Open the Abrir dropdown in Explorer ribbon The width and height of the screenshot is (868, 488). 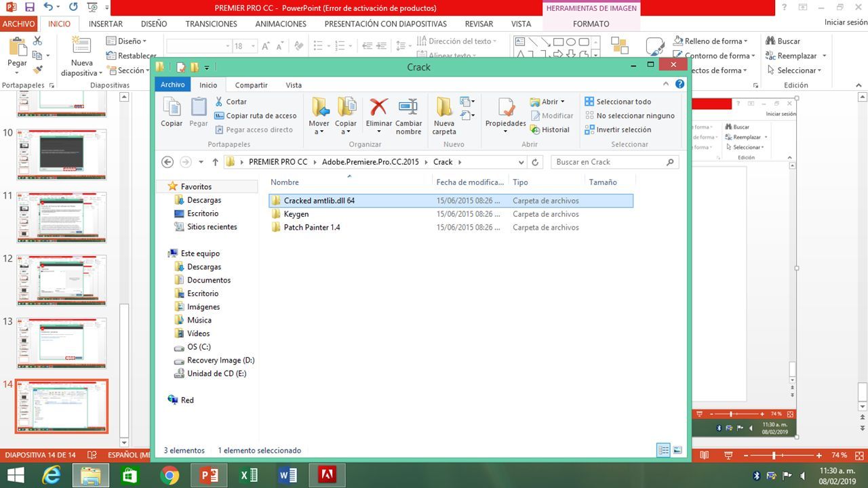pos(547,102)
